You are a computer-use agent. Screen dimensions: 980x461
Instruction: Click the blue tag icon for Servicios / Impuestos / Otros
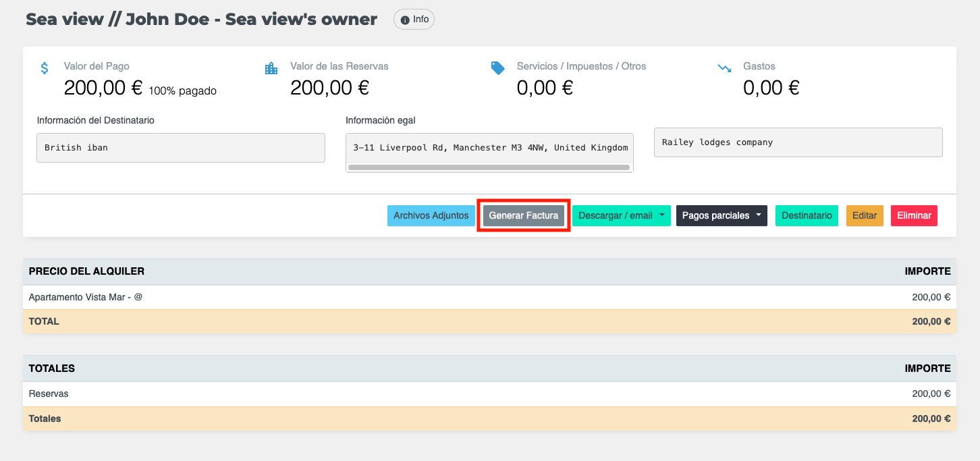pos(497,67)
